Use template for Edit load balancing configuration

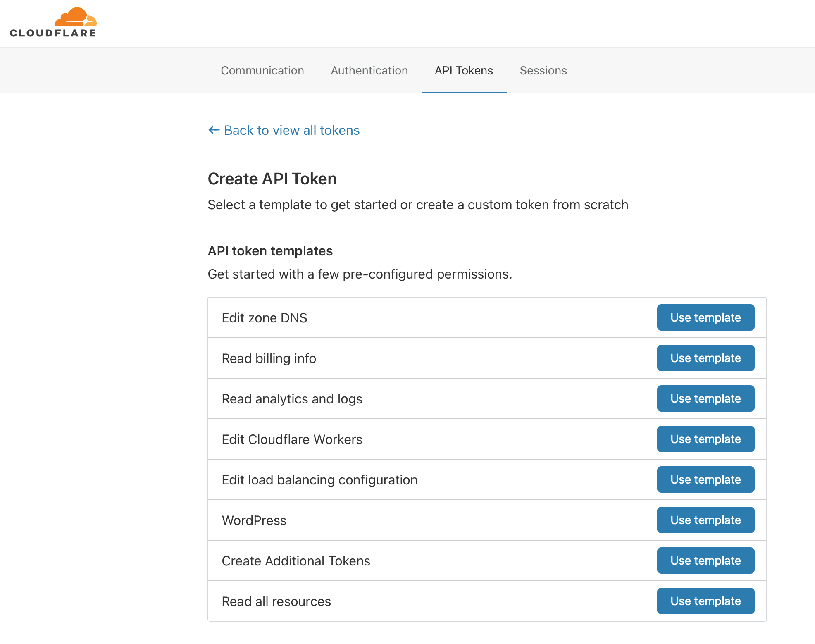click(705, 479)
